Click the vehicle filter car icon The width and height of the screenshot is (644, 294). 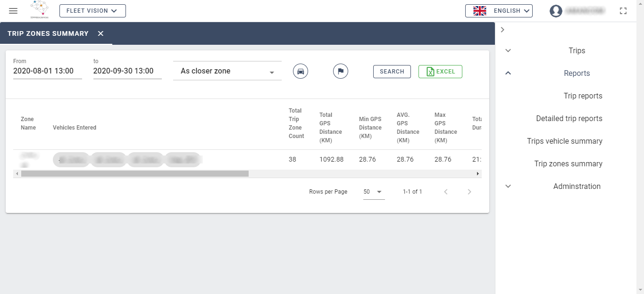(301, 71)
